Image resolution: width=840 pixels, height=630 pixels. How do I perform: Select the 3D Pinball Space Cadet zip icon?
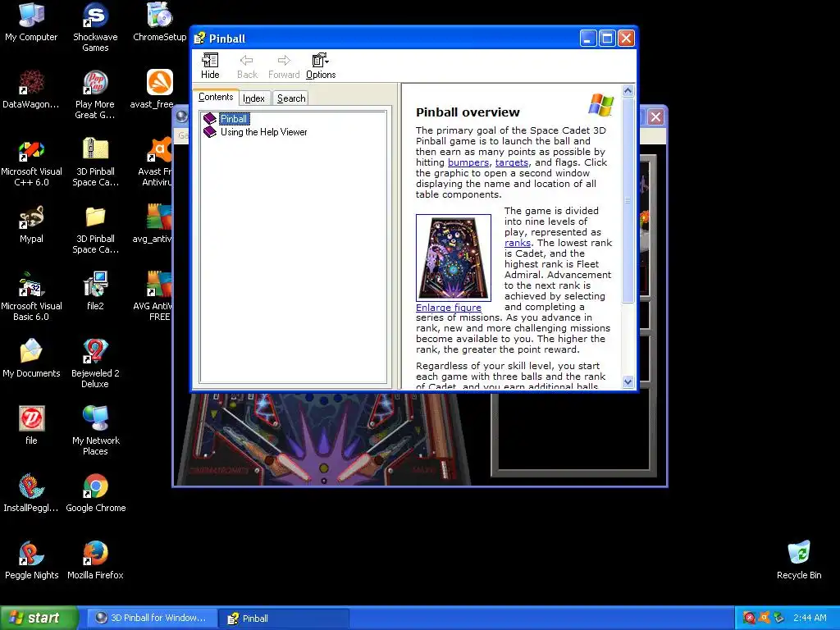(95, 162)
